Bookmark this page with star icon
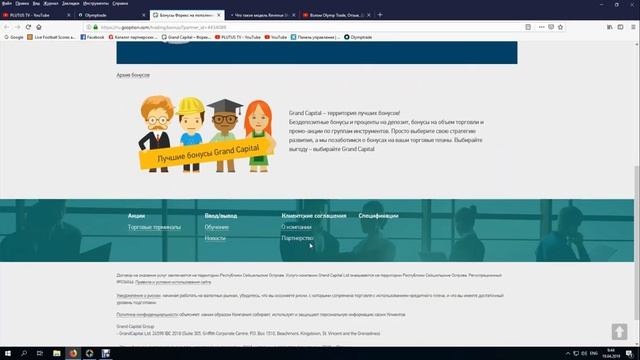640x360 pixels. tap(560, 27)
